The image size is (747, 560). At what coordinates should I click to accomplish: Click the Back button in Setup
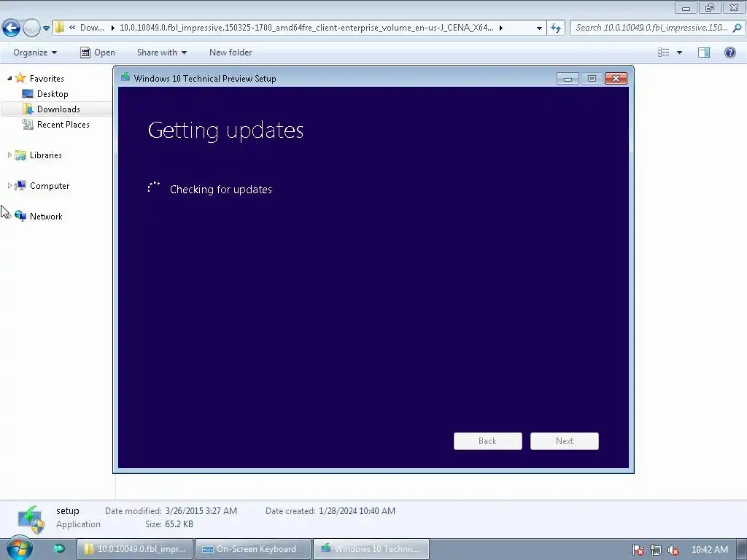pos(488,441)
